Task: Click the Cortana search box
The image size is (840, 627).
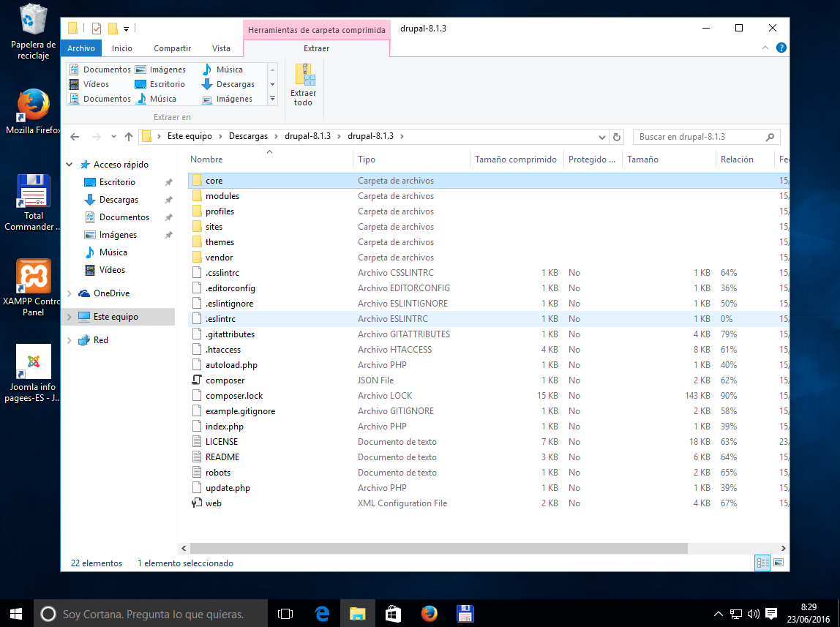Action: (x=151, y=614)
